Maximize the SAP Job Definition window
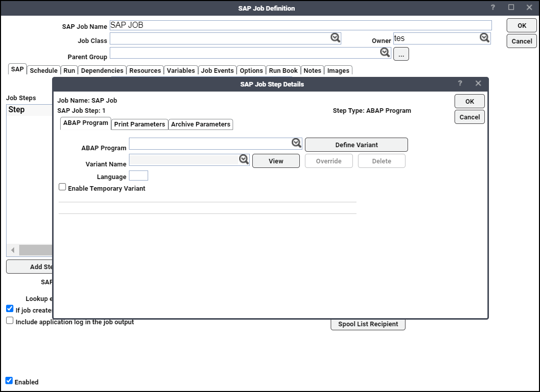Viewport: 540px width, 392px height. click(x=511, y=7)
